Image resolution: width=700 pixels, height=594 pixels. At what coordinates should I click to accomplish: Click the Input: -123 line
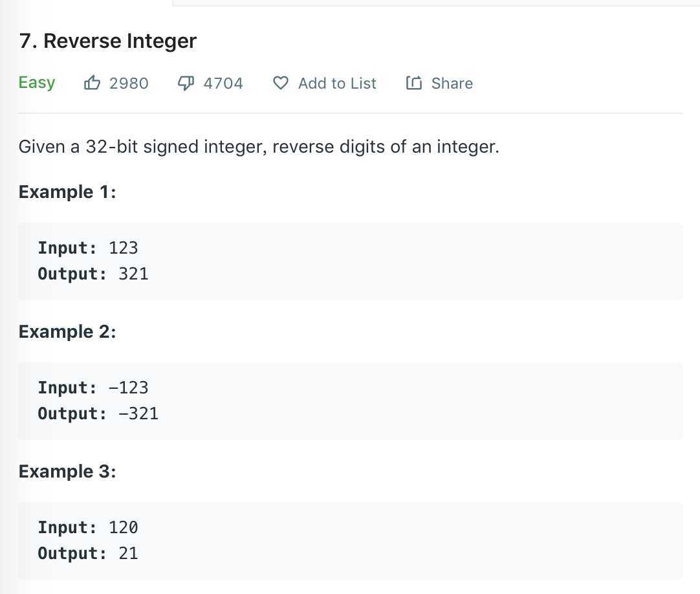93,388
